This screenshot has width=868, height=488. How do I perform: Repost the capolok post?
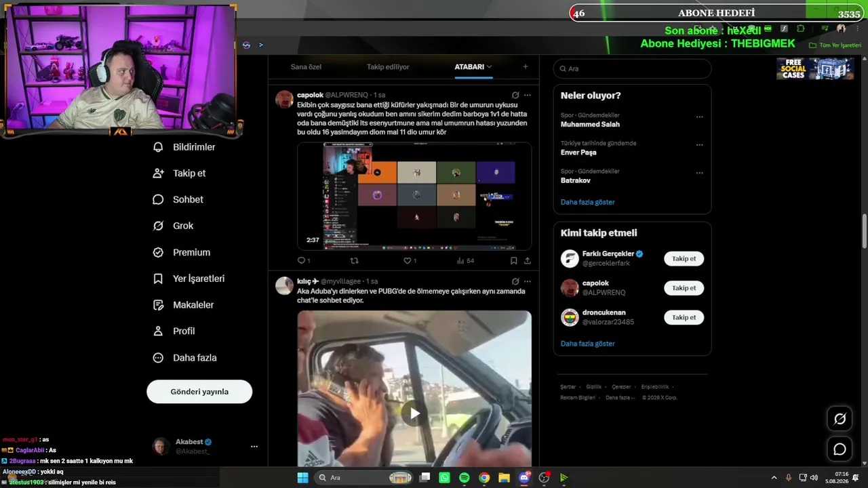[x=354, y=260]
